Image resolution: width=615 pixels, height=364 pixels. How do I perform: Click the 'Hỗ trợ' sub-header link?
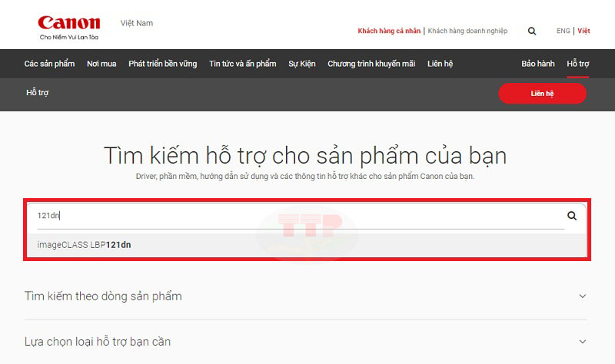[x=37, y=93]
